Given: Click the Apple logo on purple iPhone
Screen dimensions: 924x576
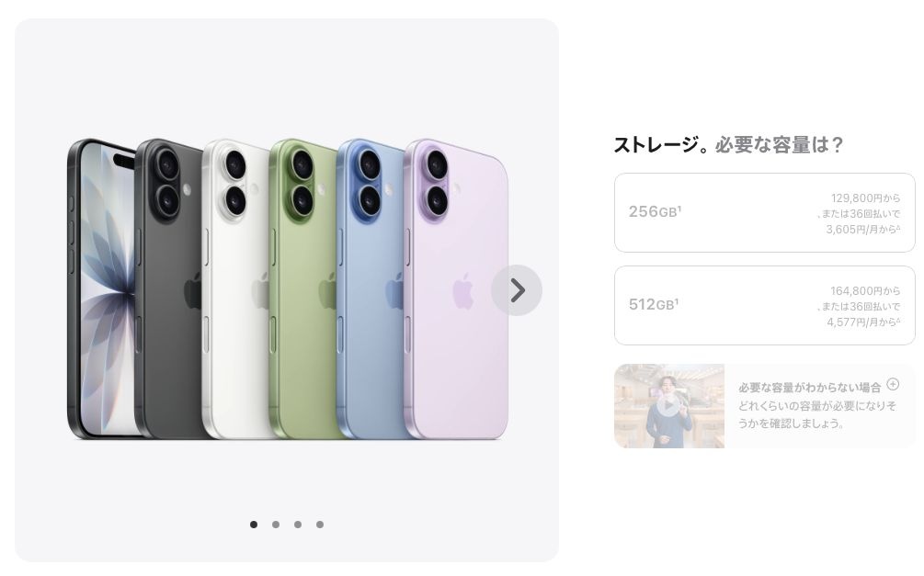Looking at the screenshot, I should tap(463, 291).
